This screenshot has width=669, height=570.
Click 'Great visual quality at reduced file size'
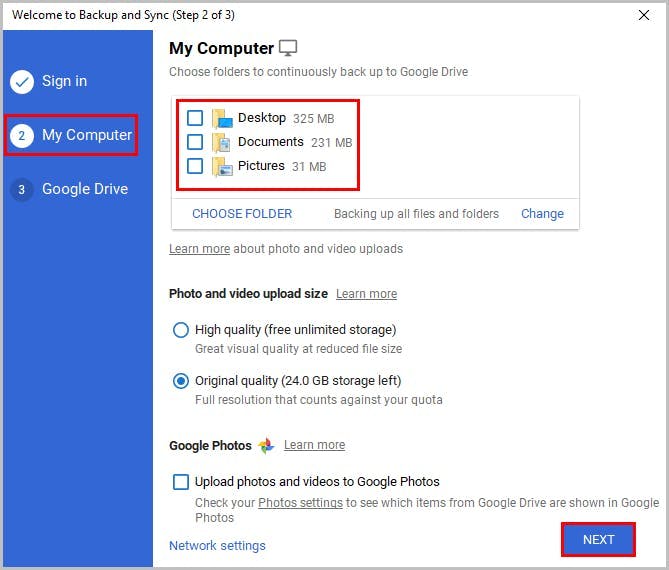(x=299, y=349)
